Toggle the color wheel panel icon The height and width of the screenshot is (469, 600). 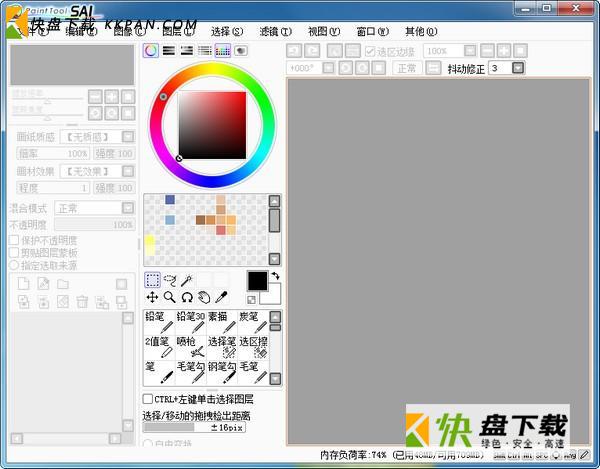pos(151,50)
